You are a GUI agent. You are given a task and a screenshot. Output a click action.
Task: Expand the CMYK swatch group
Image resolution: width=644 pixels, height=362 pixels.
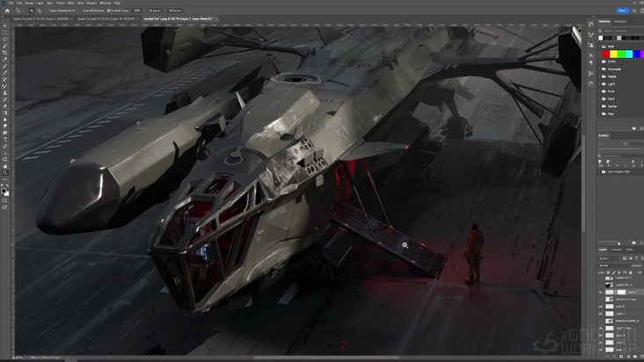click(x=600, y=62)
